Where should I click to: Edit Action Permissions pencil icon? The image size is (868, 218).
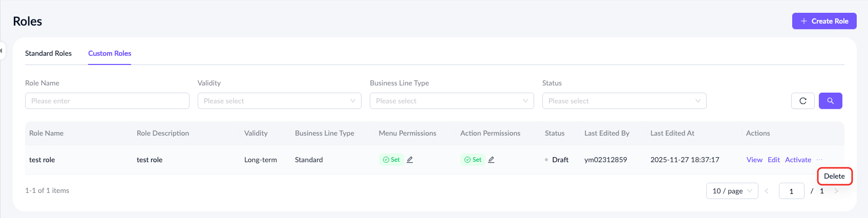coord(491,160)
